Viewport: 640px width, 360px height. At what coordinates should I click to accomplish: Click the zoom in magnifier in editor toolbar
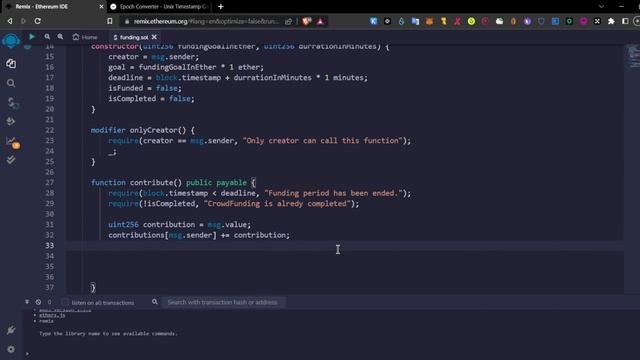point(60,37)
